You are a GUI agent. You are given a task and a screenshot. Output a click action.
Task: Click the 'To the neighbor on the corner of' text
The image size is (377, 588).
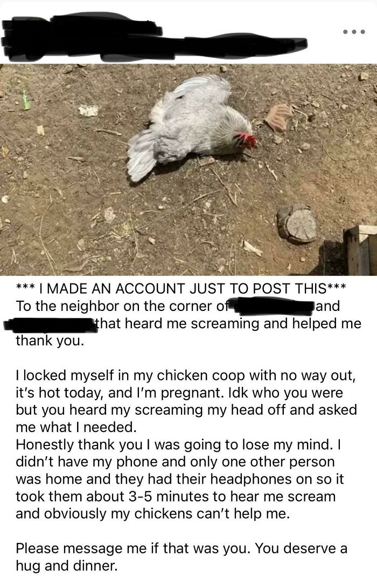[x=120, y=307]
